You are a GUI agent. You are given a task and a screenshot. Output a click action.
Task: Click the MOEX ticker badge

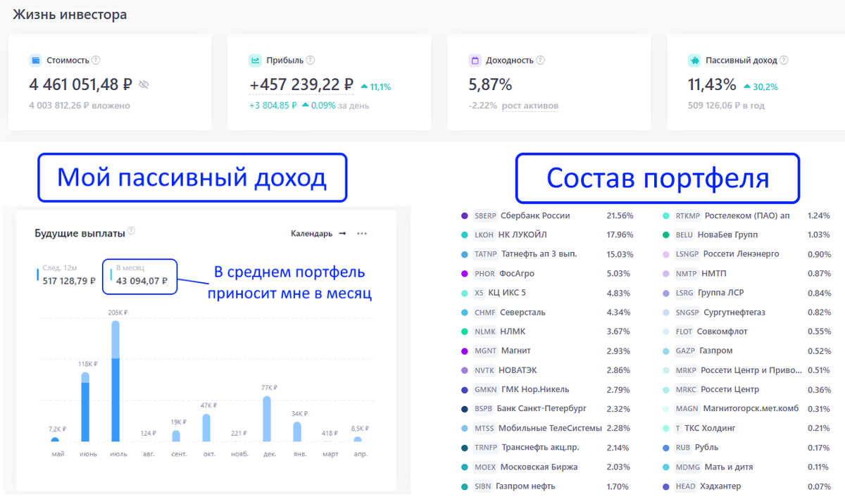pyautogui.click(x=485, y=467)
